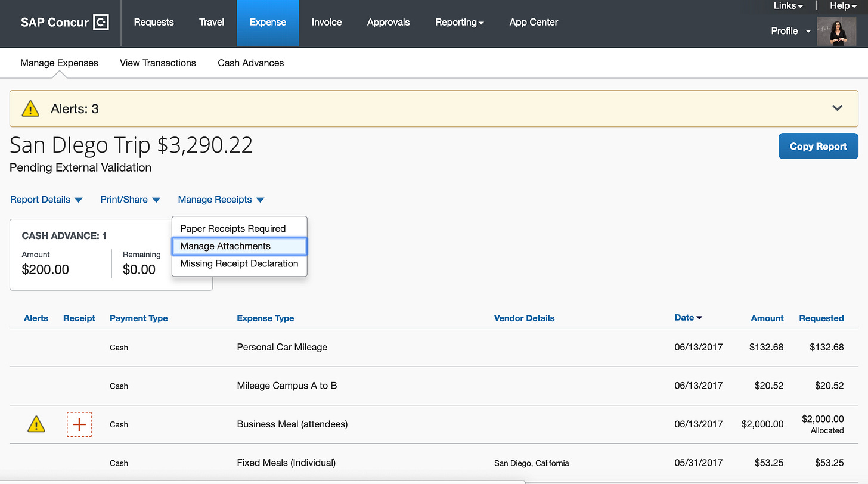Open the Cash Advances tab
Image resolution: width=868 pixels, height=484 pixels.
click(x=250, y=63)
